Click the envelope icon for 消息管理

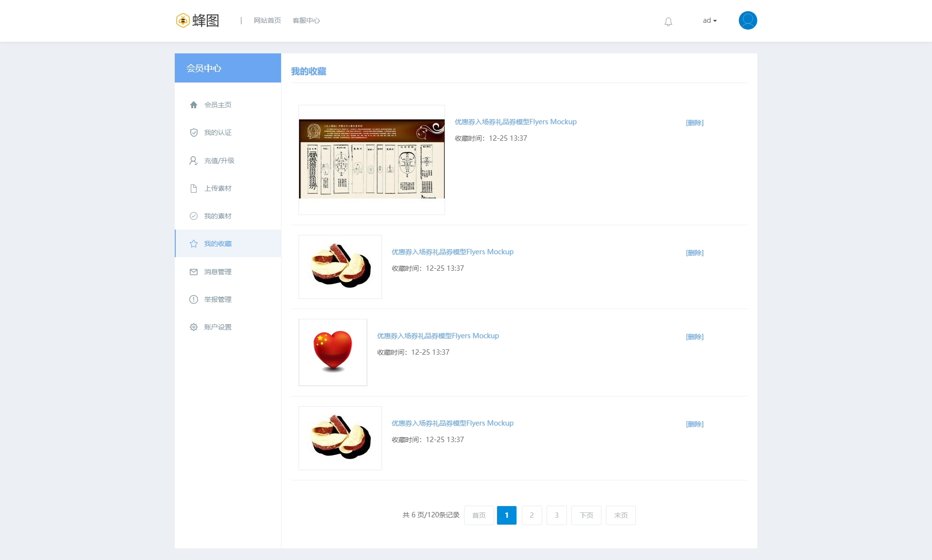[x=194, y=272]
